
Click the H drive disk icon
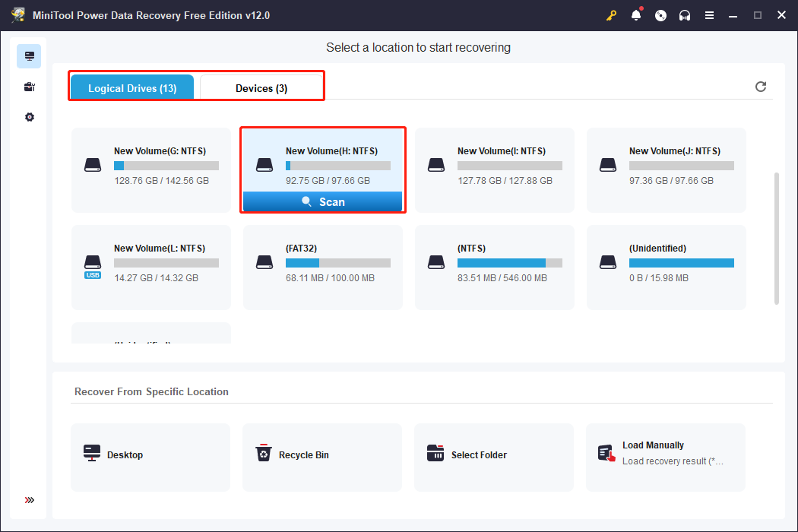pyautogui.click(x=264, y=165)
